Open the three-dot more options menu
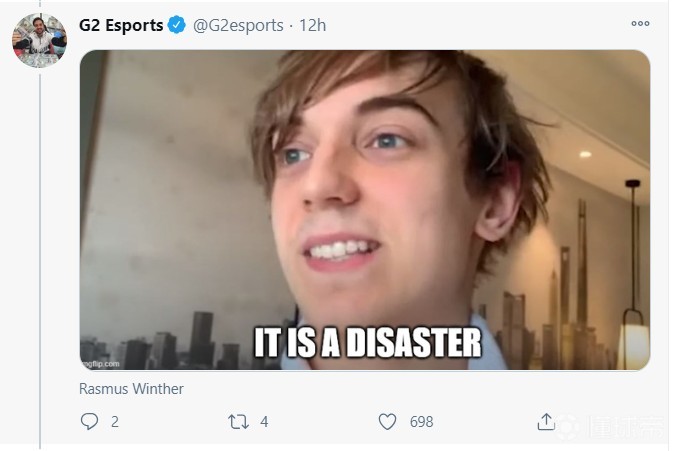The width and height of the screenshot is (677, 451). tap(640, 23)
